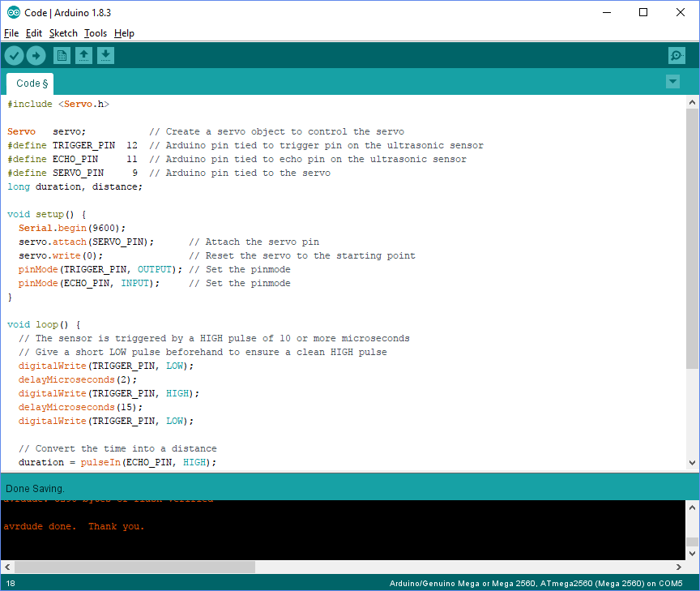The image size is (700, 591).
Task: Open the Edit menu
Action: 34,33
